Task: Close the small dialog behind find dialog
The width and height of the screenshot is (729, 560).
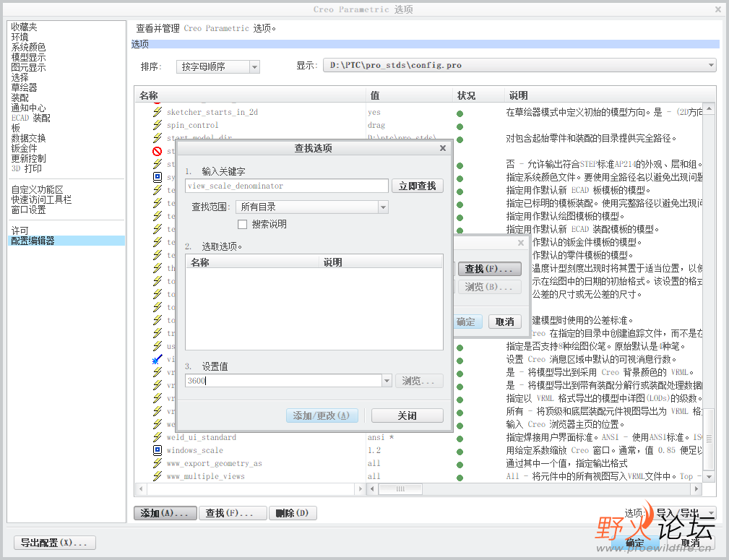Action: click(x=521, y=243)
